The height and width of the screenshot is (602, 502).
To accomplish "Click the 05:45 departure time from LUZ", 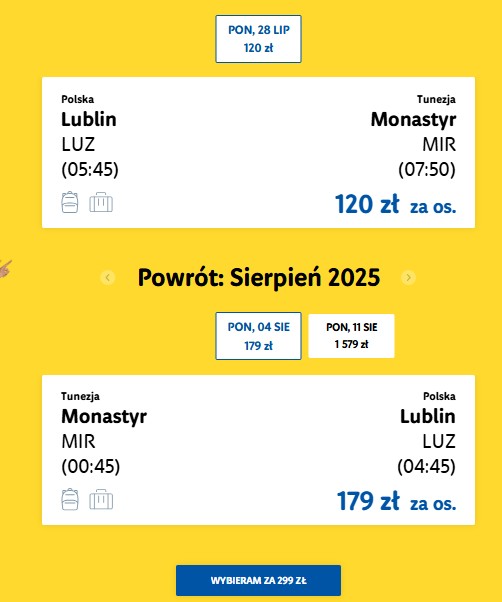I will click(90, 169).
